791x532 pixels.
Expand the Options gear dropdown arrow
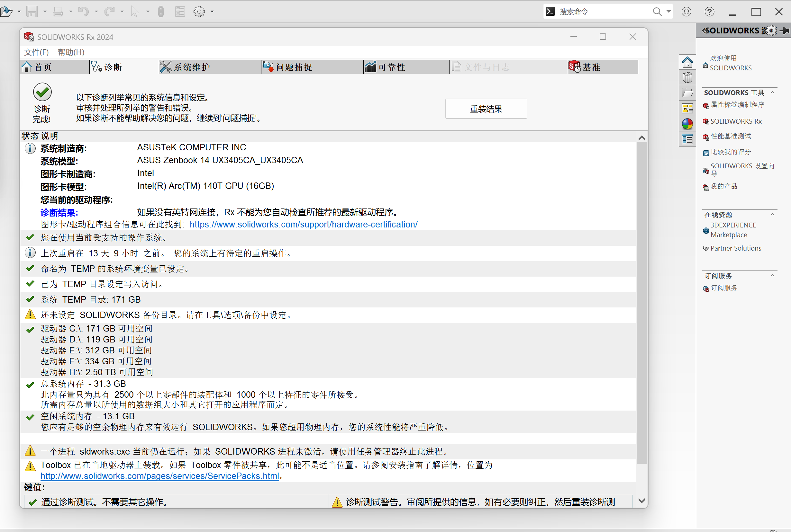(212, 12)
